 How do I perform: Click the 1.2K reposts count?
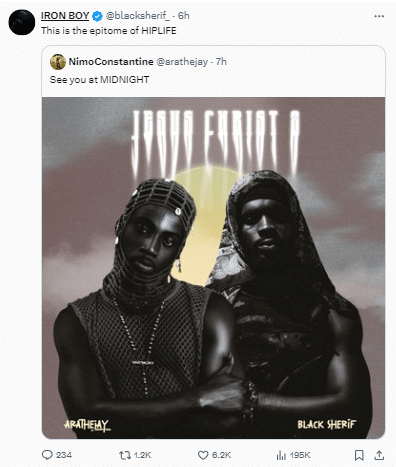tap(142, 455)
